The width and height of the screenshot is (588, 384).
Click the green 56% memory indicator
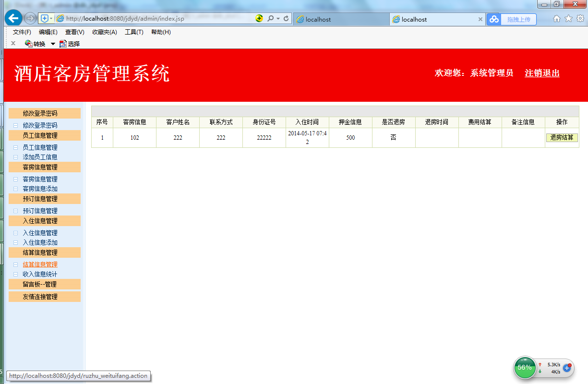coord(525,368)
